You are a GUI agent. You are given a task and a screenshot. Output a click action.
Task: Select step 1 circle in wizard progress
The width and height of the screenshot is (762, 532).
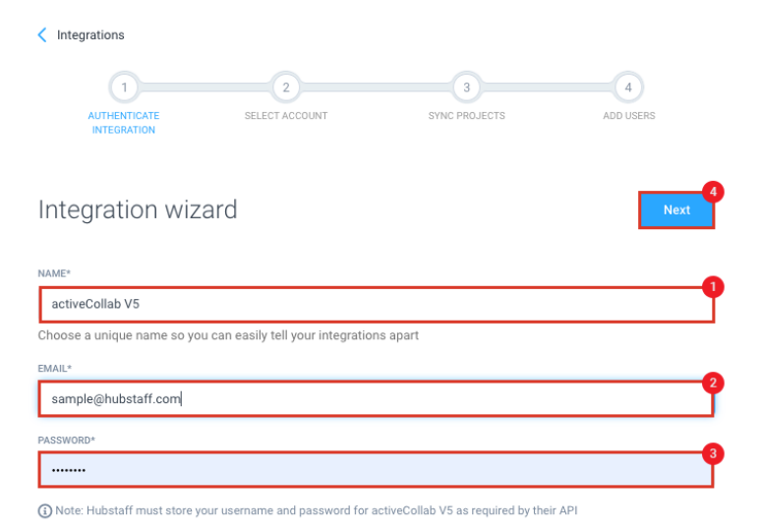pos(124,88)
